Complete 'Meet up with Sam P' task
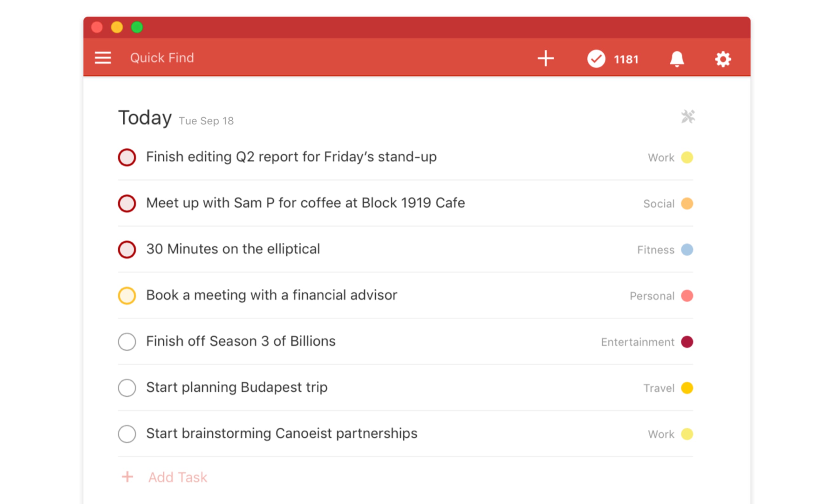 point(127,203)
